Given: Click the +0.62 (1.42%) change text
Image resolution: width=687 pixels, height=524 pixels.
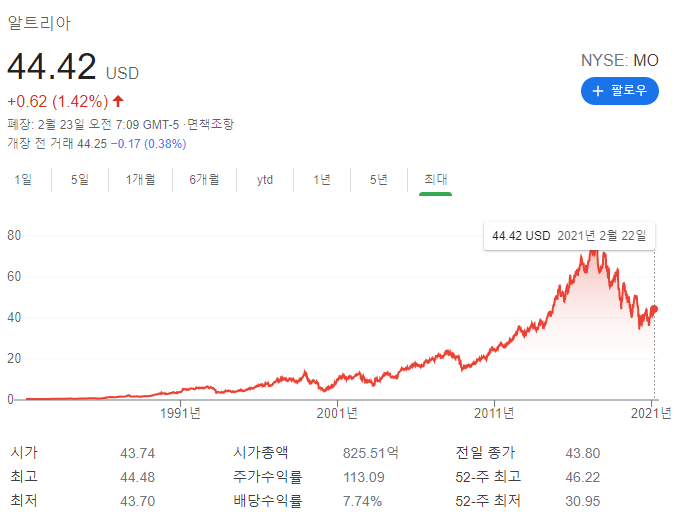Looking at the screenshot, I should (57, 102).
